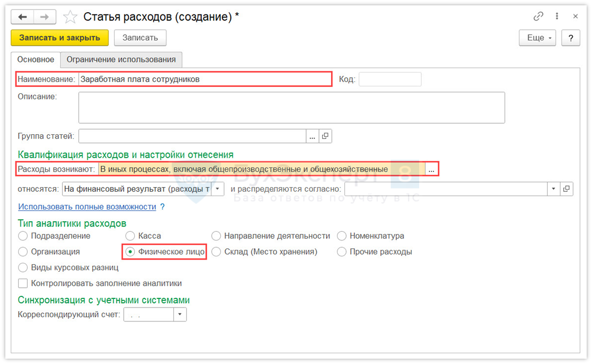This screenshot has height=364, width=592.
Task: Click Квалификация расходов и настройки отнесения heading
Action: tap(126, 155)
